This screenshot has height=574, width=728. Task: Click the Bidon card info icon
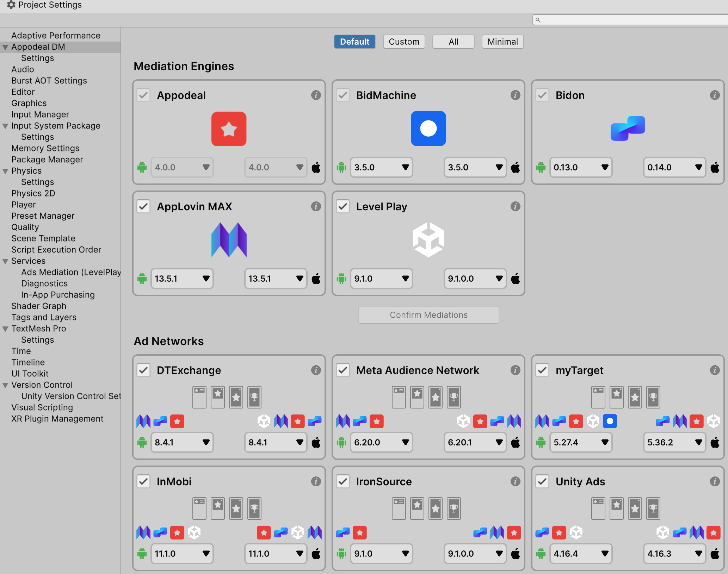[715, 95]
